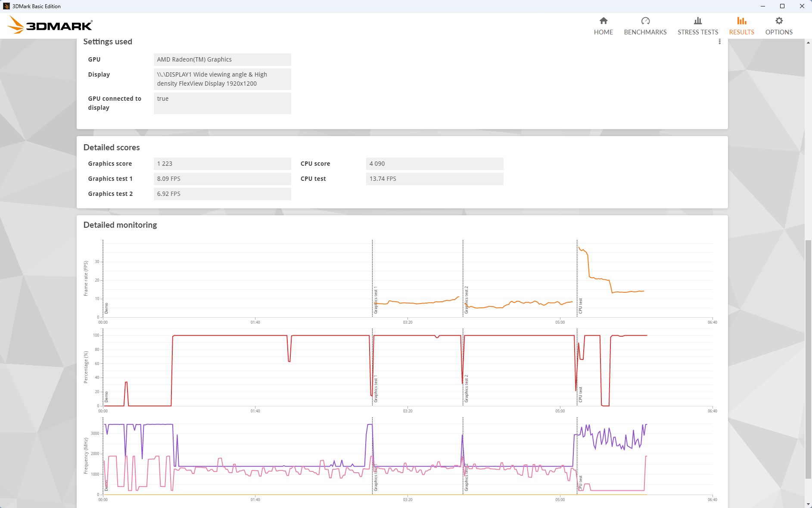Click the Frequency (MHz) axis label
The width and height of the screenshot is (812, 508).
[x=86, y=456]
